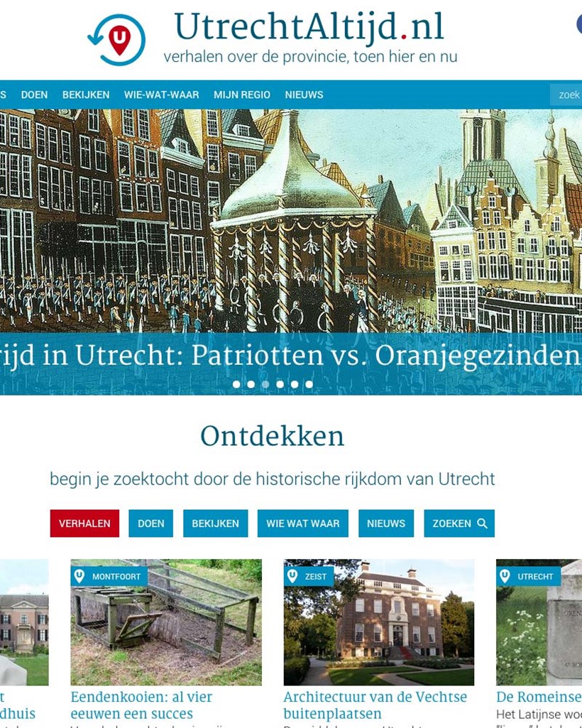
Task: Click the ZOEKEN button text
Action: [x=451, y=523]
